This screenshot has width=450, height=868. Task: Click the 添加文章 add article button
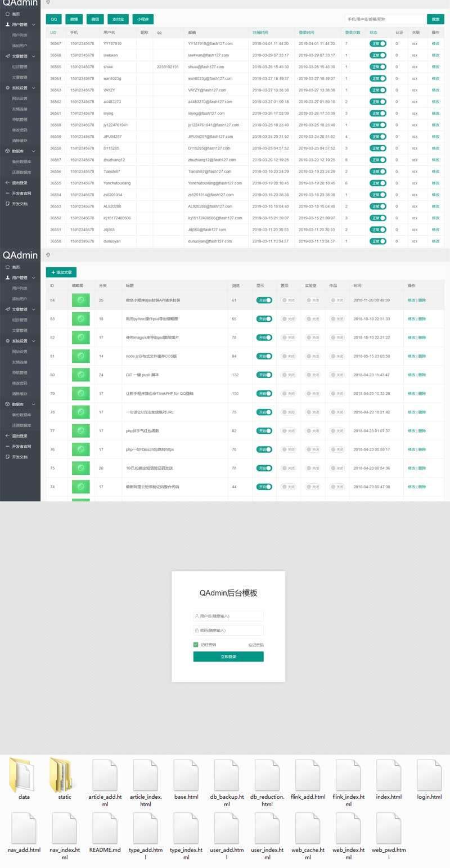[x=61, y=272]
